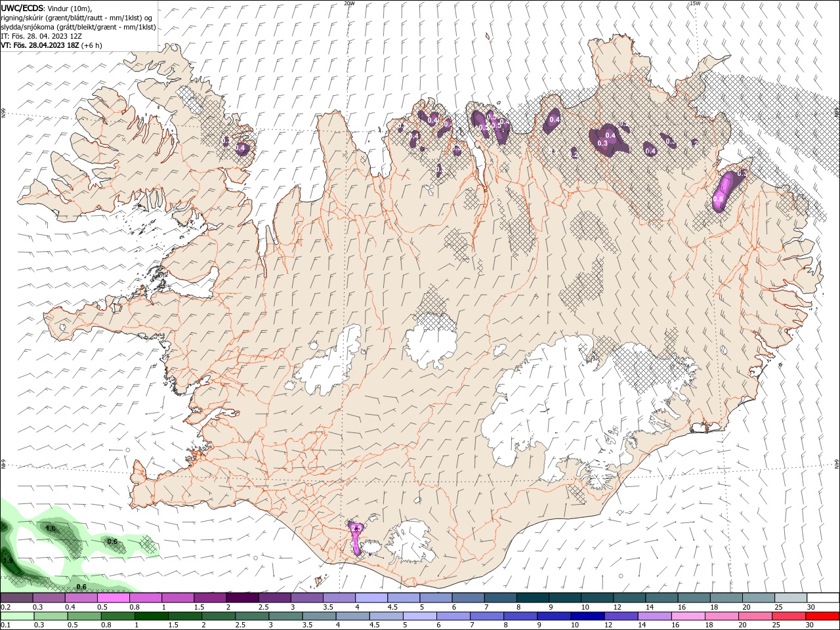Click the snow legend swatch between 0.2 and 0.3
Viewport: 840px width, 630px height.
(16, 597)
